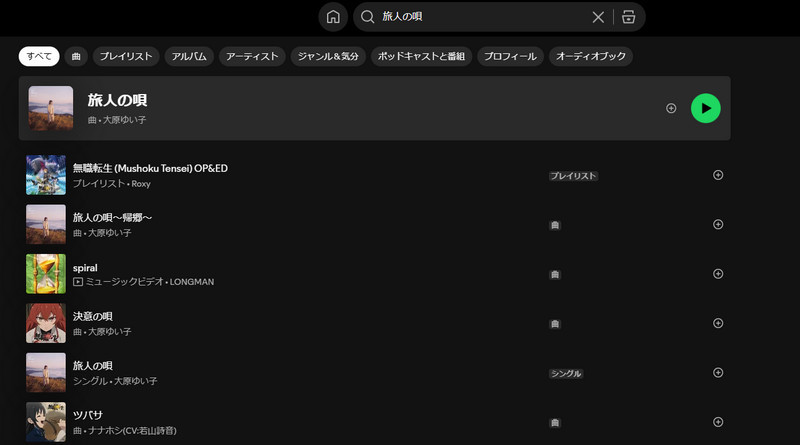Open ナナホシ(CV:若山詩音) artist link
The height and width of the screenshot is (445, 800).
coord(132,431)
